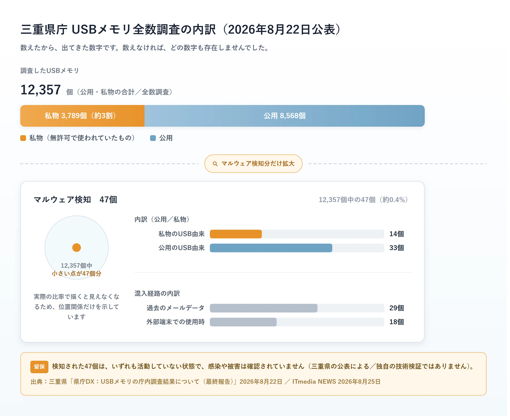Click the 過去のメールデータ gray bar
Screen dimensions: 510x420
(263, 308)
